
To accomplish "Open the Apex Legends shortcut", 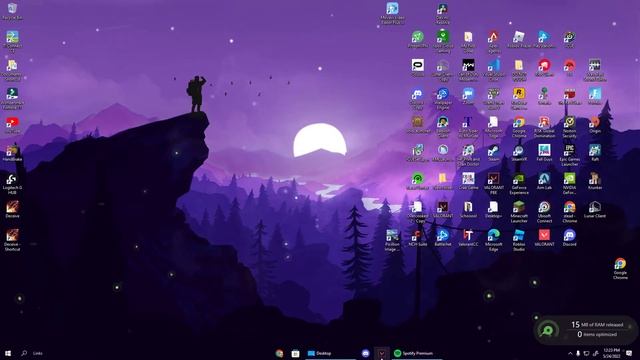I will pyautogui.click(x=493, y=42).
